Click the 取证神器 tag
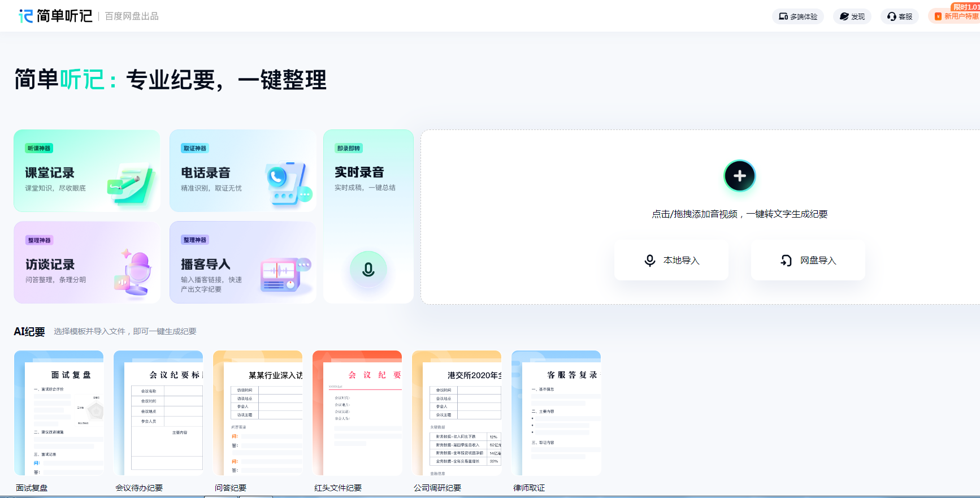 click(x=195, y=148)
